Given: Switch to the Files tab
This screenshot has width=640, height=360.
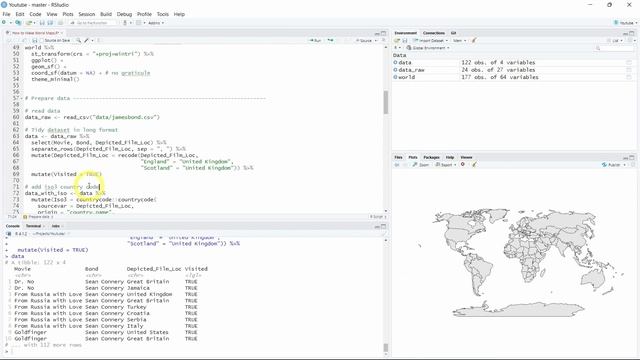Looking at the screenshot, I should tap(398, 158).
